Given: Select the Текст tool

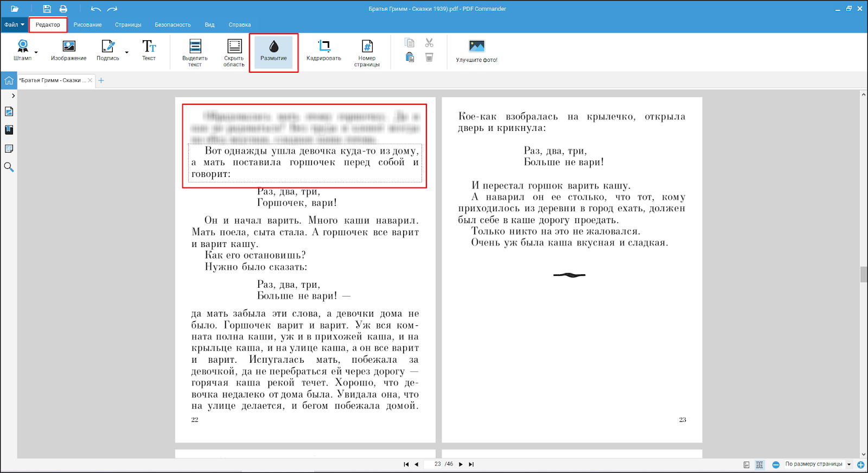Looking at the screenshot, I should point(149,50).
